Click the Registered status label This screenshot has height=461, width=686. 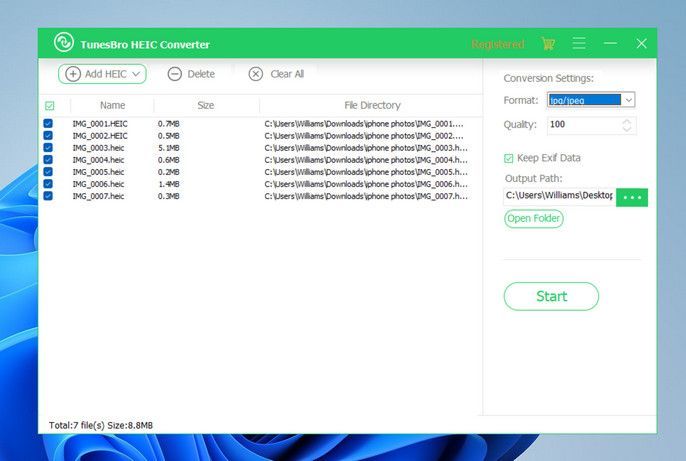pos(498,44)
